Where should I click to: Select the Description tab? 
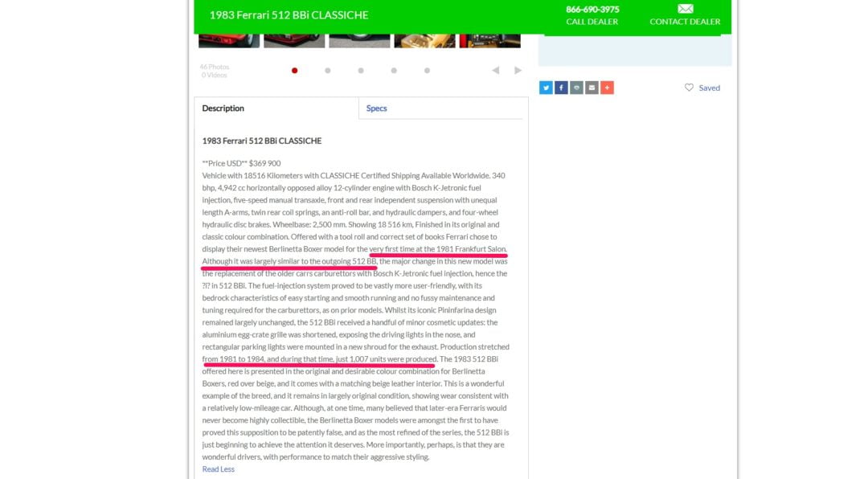[x=223, y=108]
